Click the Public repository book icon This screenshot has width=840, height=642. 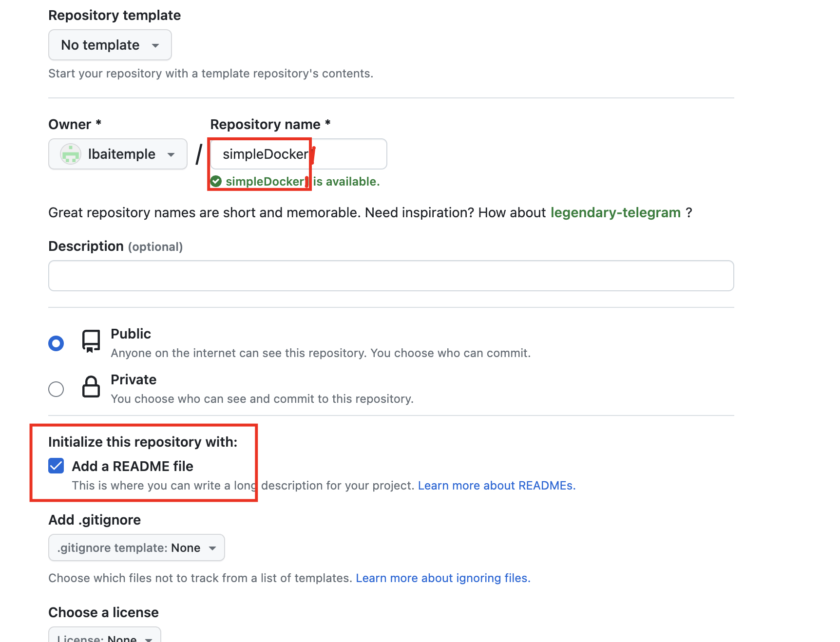click(x=91, y=341)
